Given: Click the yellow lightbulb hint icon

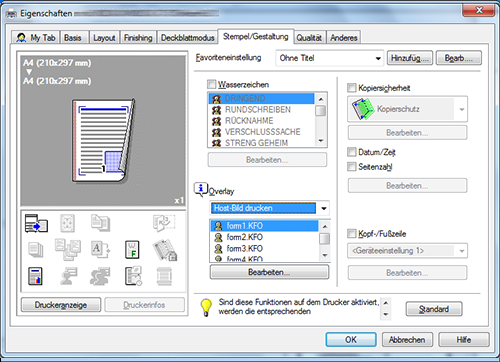Looking at the screenshot, I should 206,307.
